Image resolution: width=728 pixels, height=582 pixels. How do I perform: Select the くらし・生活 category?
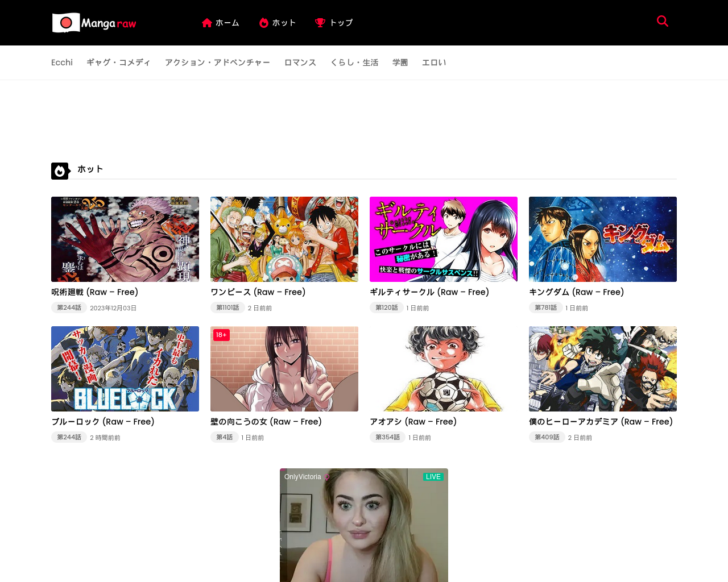click(x=354, y=63)
